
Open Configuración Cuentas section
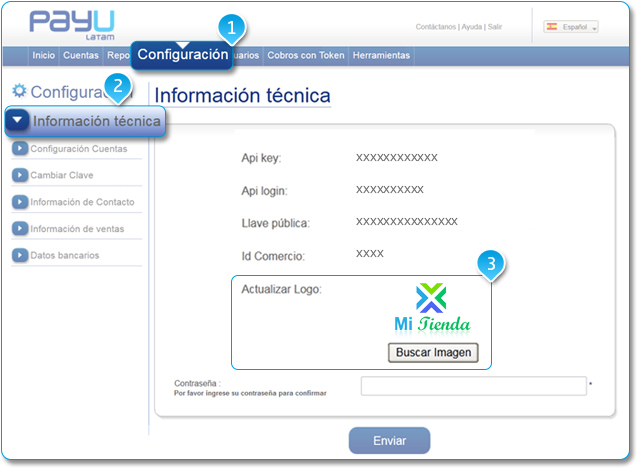click(x=78, y=149)
